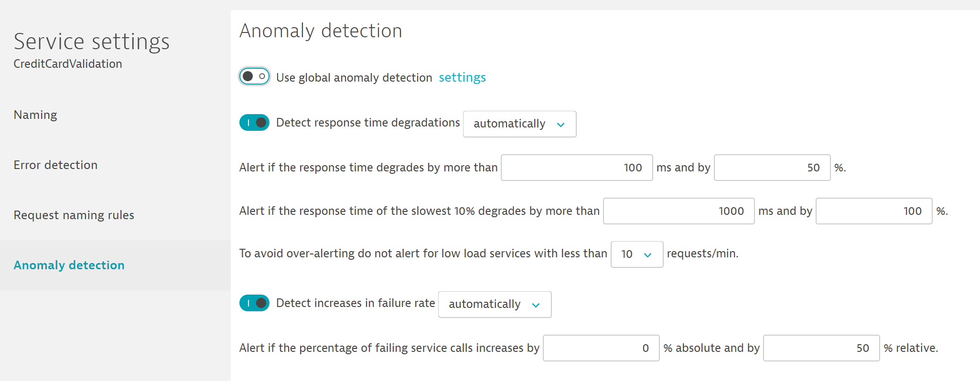Viewport: 980px width, 381px height.
Task: Click the failing calls absolute percent field
Action: [x=601, y=348]
